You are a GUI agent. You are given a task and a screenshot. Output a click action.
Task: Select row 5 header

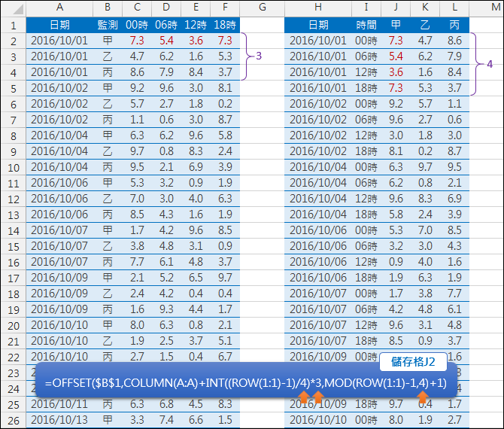click(x=14, y=89)
